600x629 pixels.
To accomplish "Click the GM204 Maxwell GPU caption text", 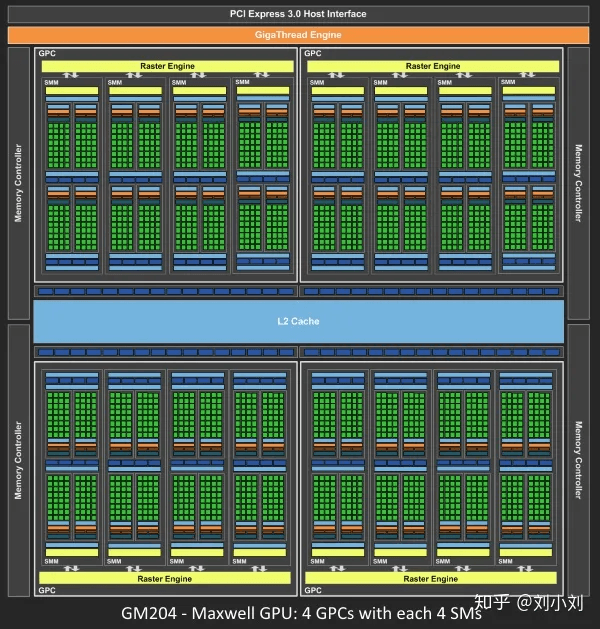I will click(x=301, y=613).
